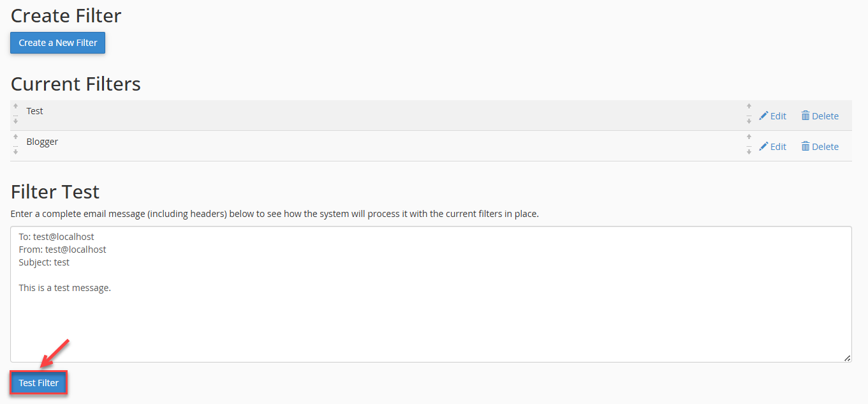868x404 pixels.
Task: Click the Delete text link for Blogger filter
Action: tap(825, 147)
